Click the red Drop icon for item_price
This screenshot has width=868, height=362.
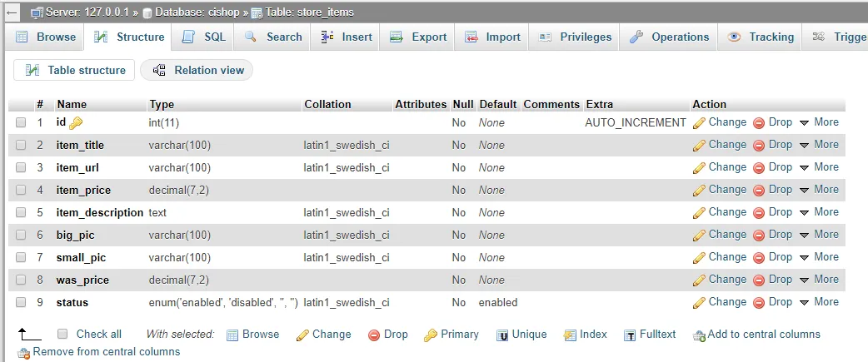[759, 190]
